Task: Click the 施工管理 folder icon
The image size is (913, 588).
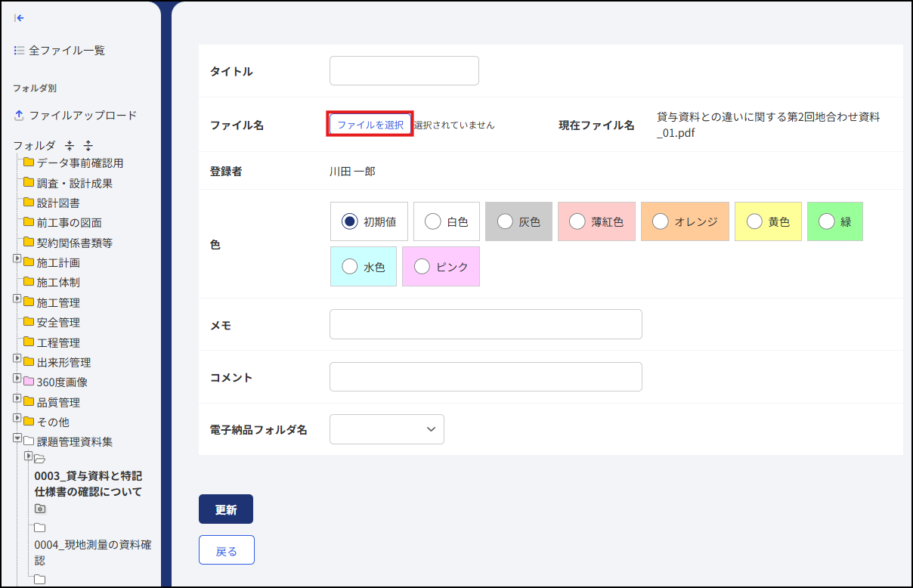Action: [29, 302]
